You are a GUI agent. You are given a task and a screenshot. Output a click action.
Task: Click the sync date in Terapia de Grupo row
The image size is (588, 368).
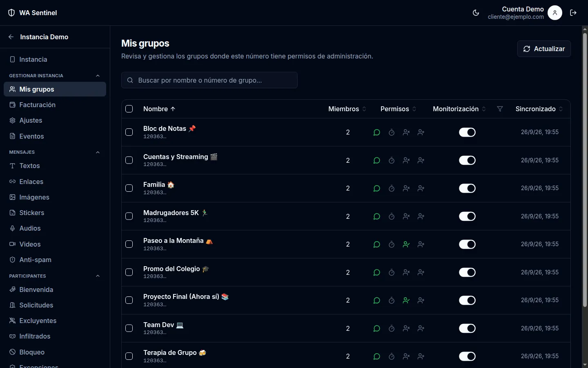click(540, 356)
